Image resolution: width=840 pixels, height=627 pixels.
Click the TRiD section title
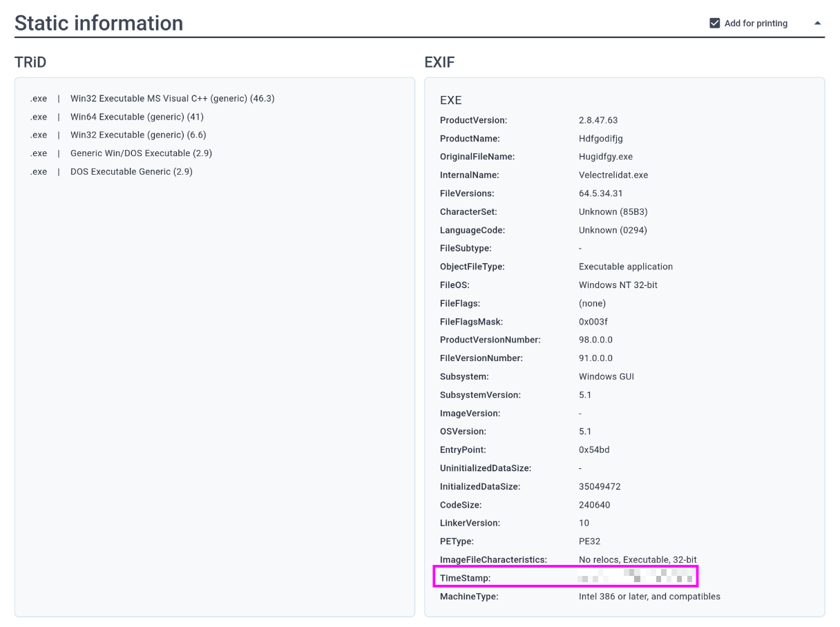pyautogui.click(x=30, y=63)
